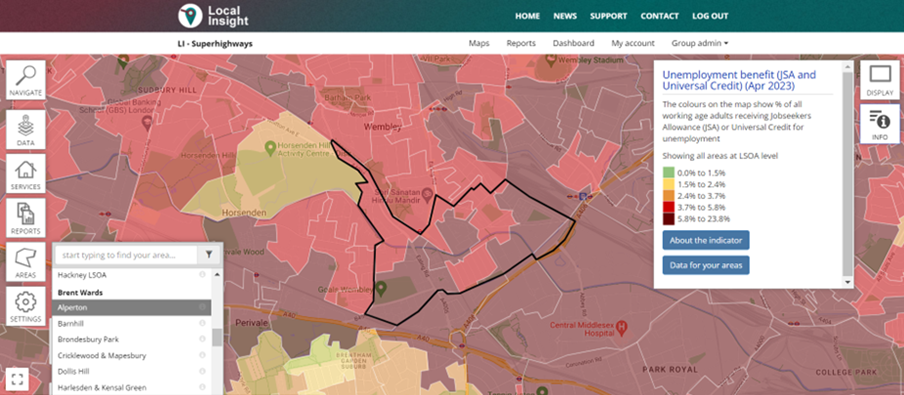Select Barnhill ward
The image size is (904, 395).
tap(131, 323)
